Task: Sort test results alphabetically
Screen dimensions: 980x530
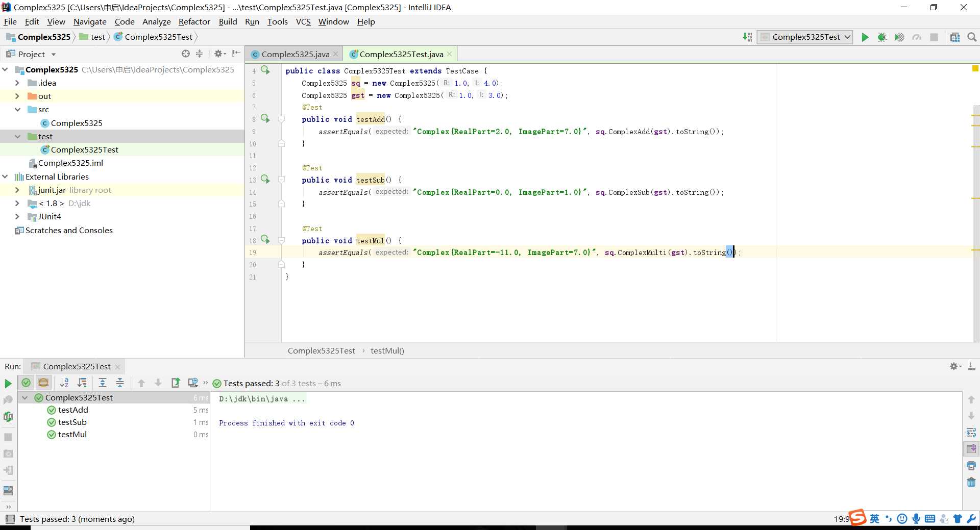Action: [64, 383]
